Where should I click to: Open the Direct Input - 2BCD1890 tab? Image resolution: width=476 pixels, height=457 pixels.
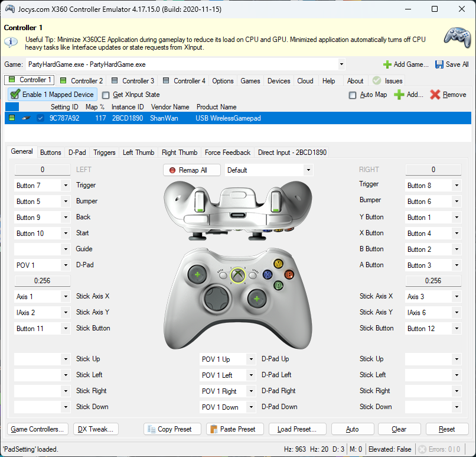pos(292,152)
